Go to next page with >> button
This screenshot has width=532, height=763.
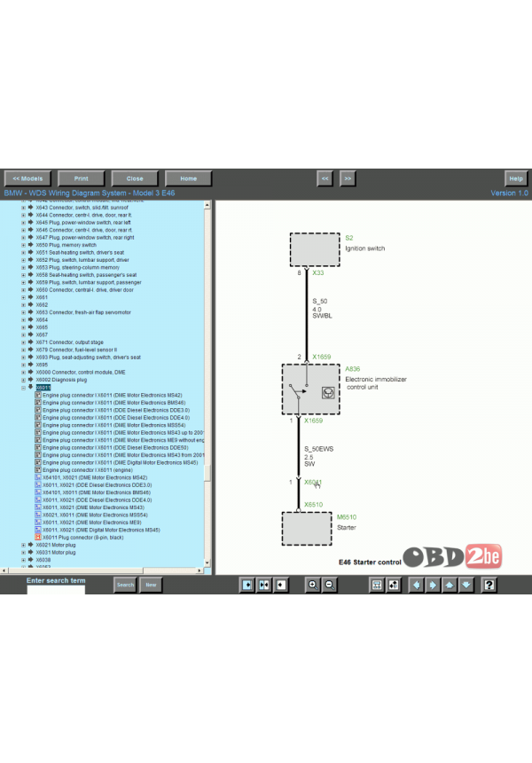(348, 178)
